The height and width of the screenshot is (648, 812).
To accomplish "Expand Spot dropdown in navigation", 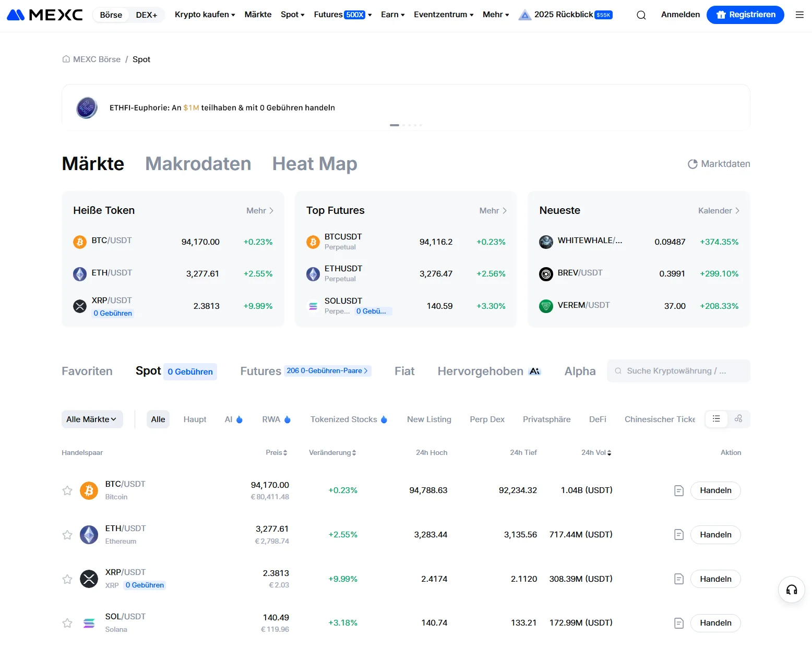I will coord(293,15).
